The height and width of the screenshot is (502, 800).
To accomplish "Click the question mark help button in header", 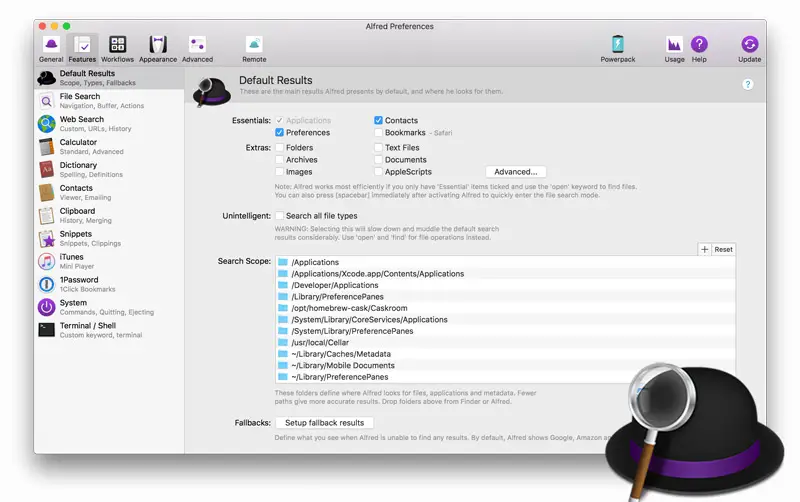I will (747, 85).
